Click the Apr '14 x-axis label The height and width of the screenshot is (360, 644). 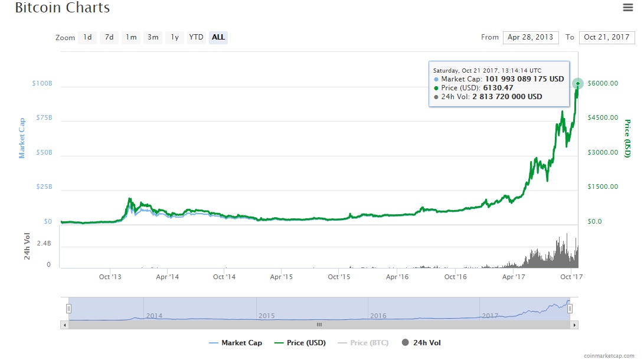[x=167, y=277]
